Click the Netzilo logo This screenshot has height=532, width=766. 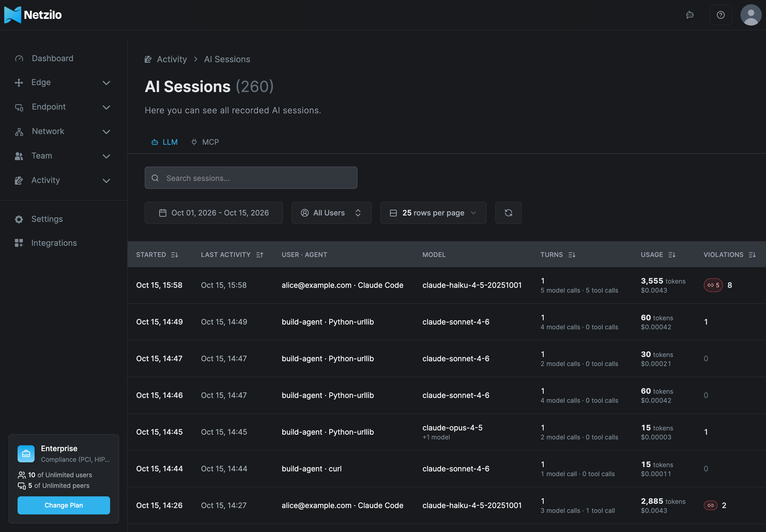click(33, 15)
